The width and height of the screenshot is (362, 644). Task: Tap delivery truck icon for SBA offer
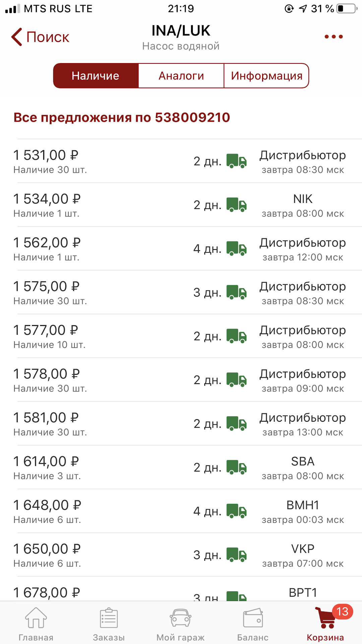237,467
